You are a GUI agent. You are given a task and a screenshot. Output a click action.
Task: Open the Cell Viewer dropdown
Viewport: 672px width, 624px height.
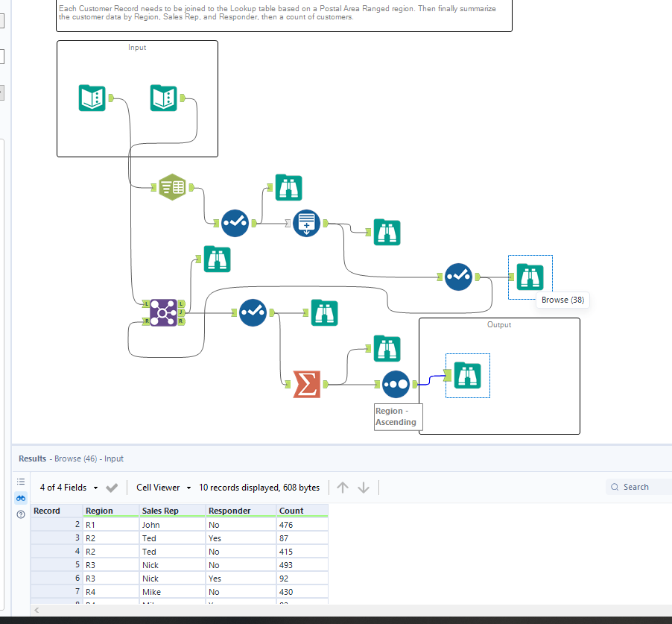pos(164,488)
